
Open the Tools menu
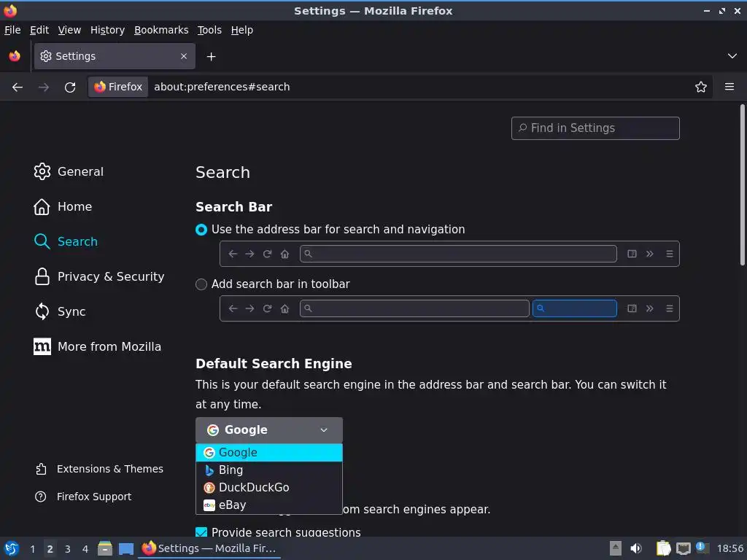tap(209, 30)
